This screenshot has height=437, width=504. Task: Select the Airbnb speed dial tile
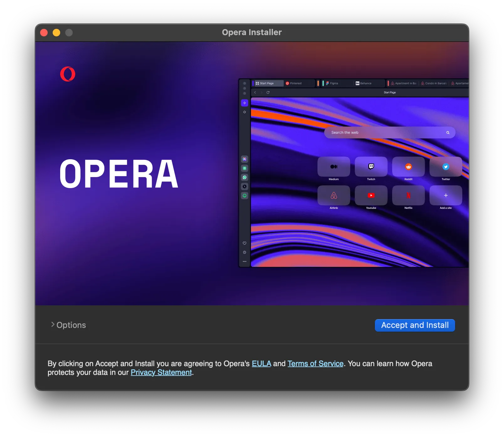click(334, 196)
